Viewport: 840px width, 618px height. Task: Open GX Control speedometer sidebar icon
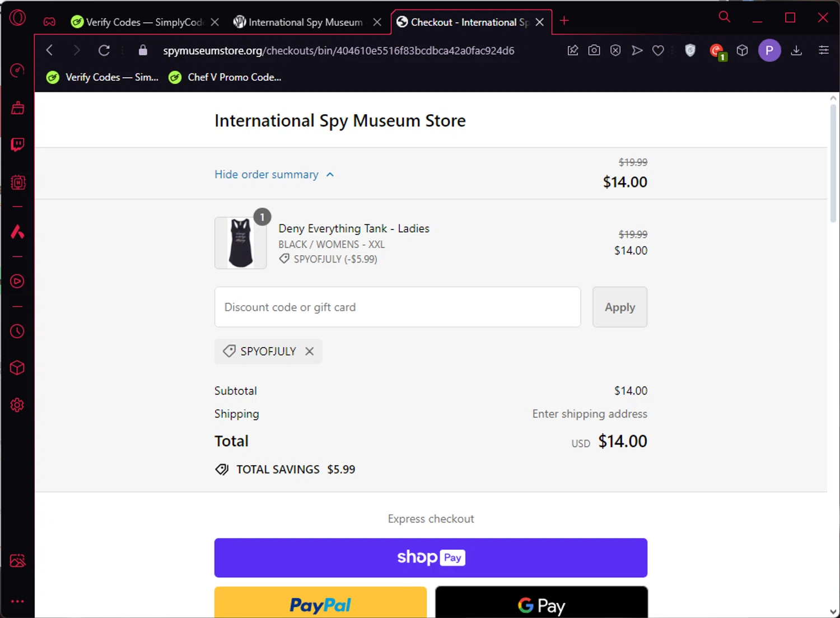[17, 71]
